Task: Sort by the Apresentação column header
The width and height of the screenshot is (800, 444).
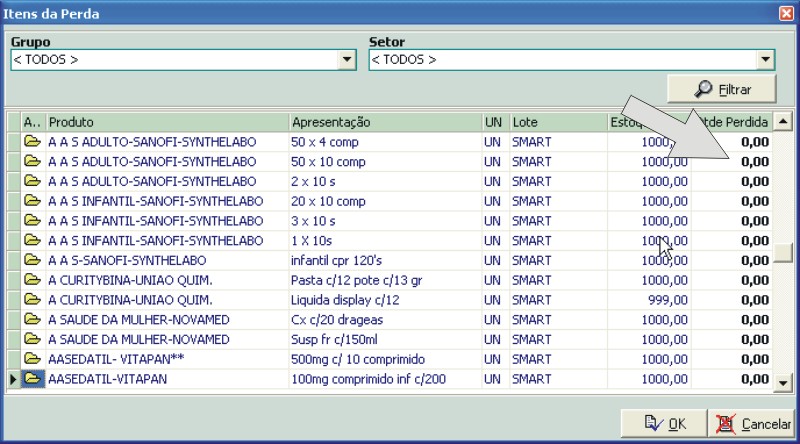Action: (386, 122)
